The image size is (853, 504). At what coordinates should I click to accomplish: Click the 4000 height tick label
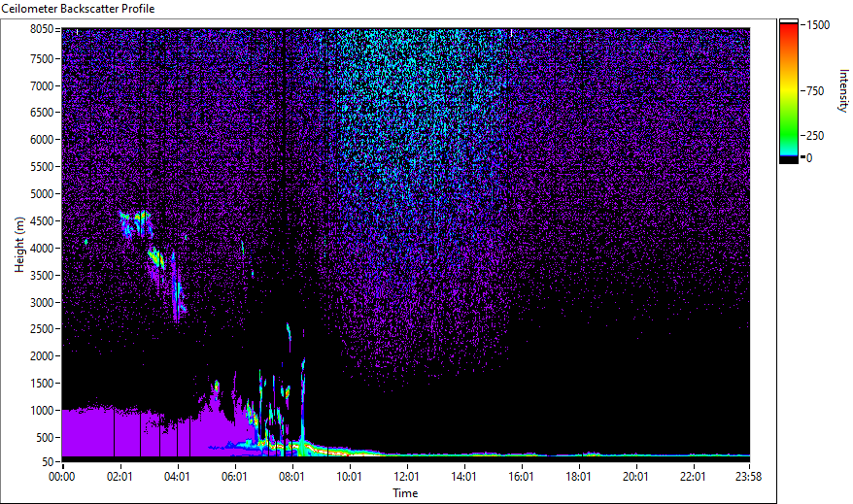tap(42, 249)
